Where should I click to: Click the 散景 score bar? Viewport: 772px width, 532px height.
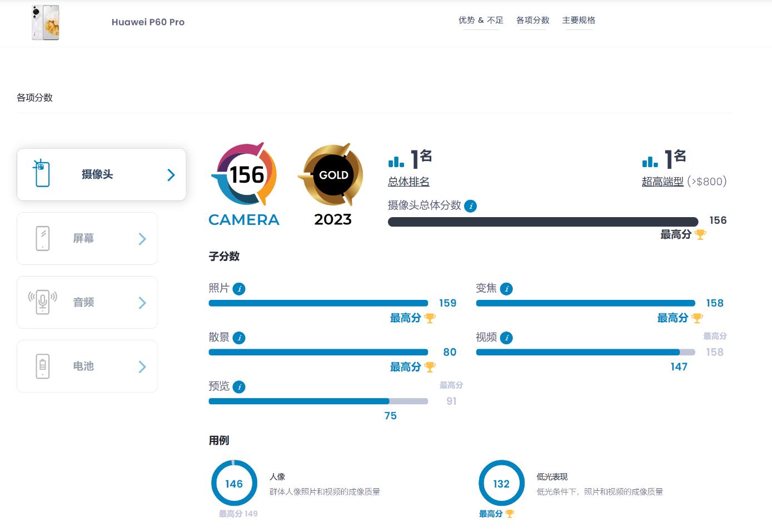coord(318,352)
